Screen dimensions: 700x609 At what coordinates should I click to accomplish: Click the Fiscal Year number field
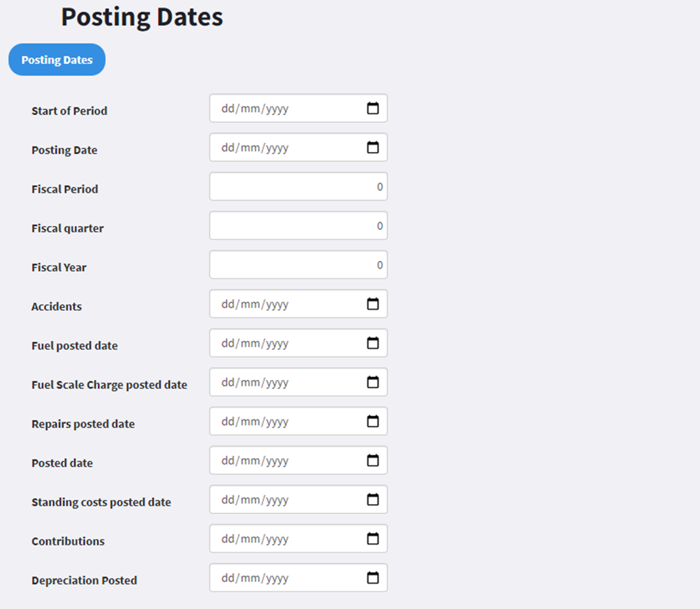pos(298,265)
